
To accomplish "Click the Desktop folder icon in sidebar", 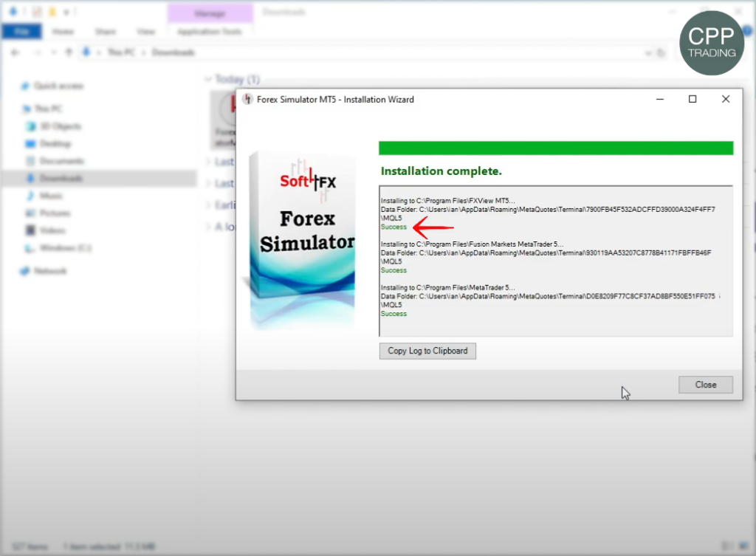I will pyautogui.click(x=30, y=144).
